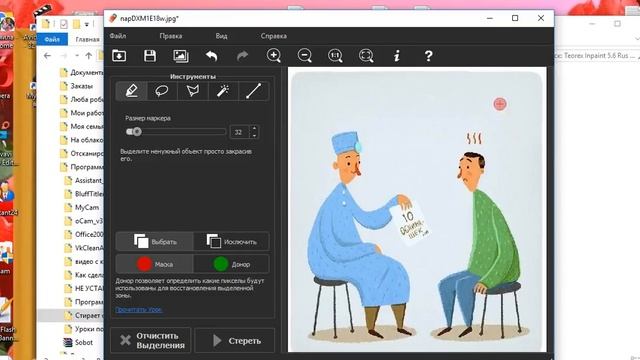Decrease marker size with down arrow
This screenshot has width=640, height=360.
(254, 135)
